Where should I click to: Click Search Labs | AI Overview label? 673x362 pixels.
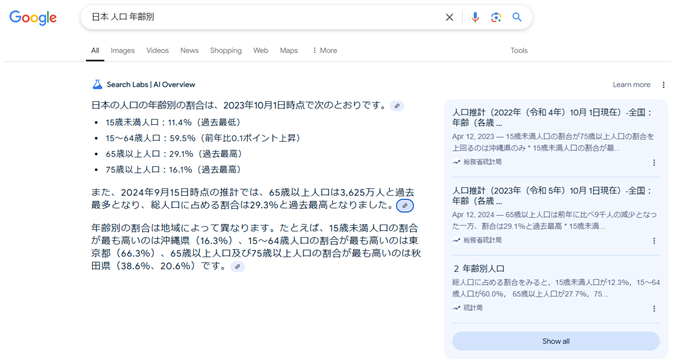pyautogui.click(x=151, y=85)
